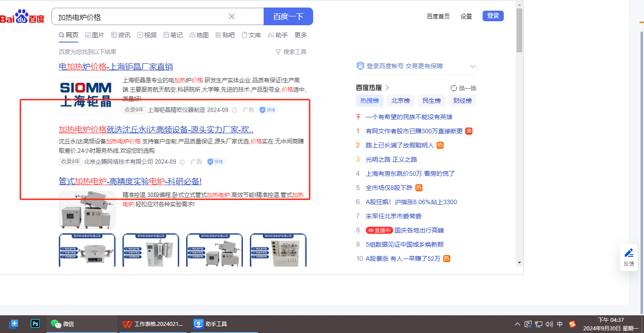Viewport: 644px width, 333px height.
Task: Open the 管式加热电炉 result link
Action: click(x=130, y=181)
